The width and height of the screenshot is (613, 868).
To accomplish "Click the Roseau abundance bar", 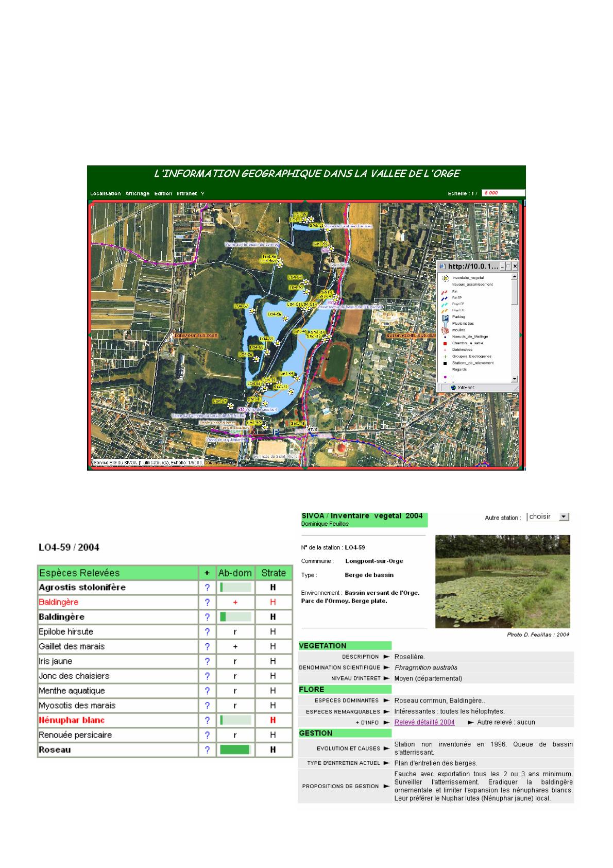I will (235, 750).
